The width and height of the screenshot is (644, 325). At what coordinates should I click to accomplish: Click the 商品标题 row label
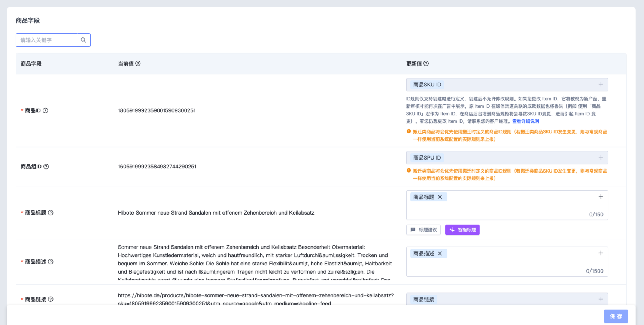(36, 213)
